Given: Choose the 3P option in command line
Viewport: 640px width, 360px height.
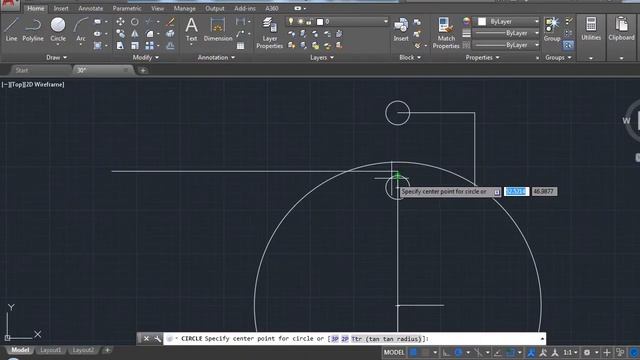Looking at the screenshot, I should point(335,339).
